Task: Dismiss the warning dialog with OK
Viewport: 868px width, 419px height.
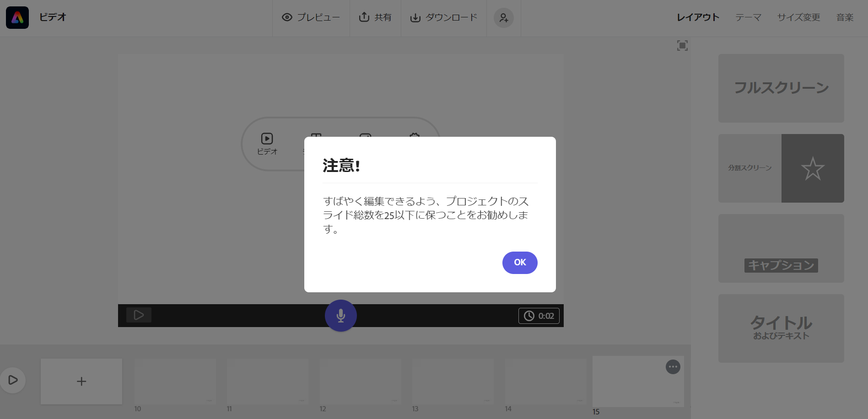Action: pos(520,263)
